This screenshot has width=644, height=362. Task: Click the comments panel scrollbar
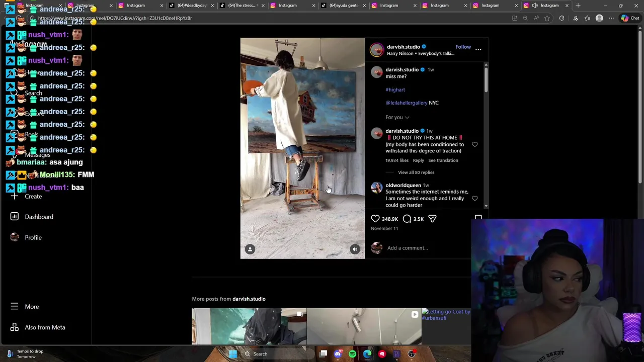click(486, 80)
